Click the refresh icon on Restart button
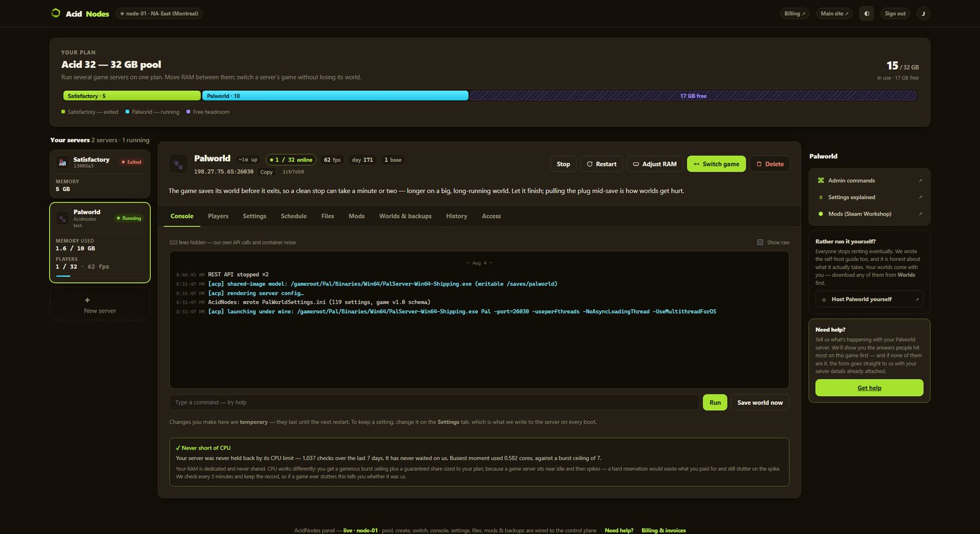The height and width of the screenshot is (534, 980). coord(590,164)
